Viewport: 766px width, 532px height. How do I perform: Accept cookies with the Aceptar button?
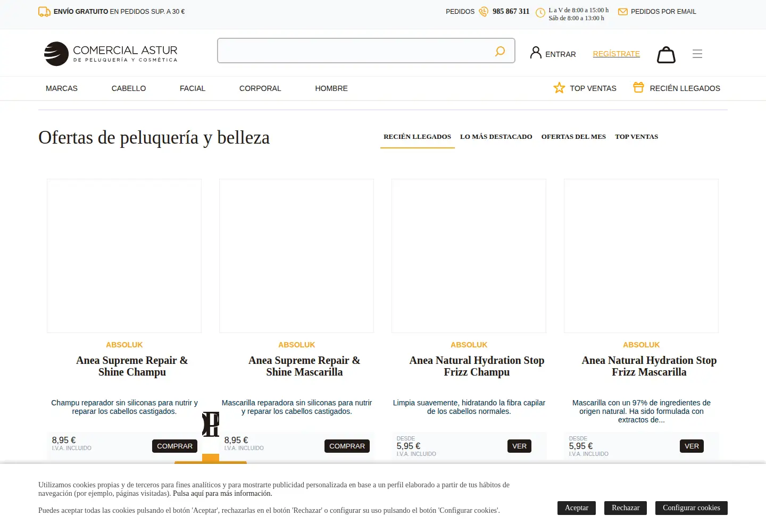pyautogui.click(x=577, y=508)
